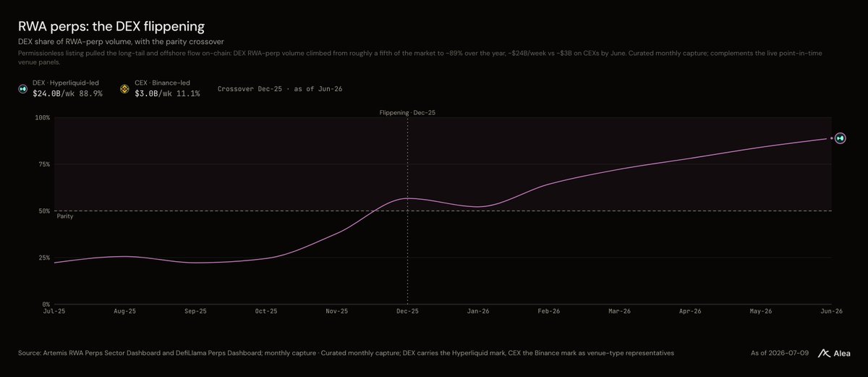Select the 'DEX · Hyperliquid-led' legend label
The image size is (868, 377).
[67, 84]
